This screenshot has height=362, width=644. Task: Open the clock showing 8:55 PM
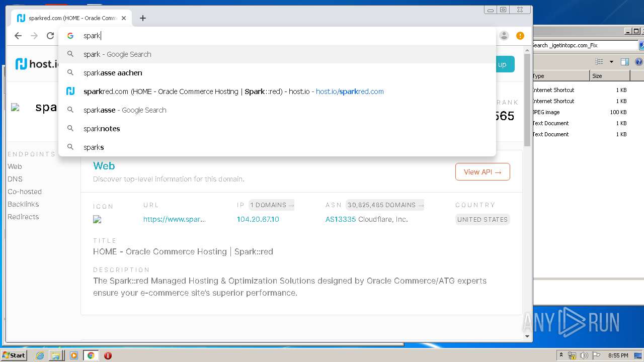(618, 355)
